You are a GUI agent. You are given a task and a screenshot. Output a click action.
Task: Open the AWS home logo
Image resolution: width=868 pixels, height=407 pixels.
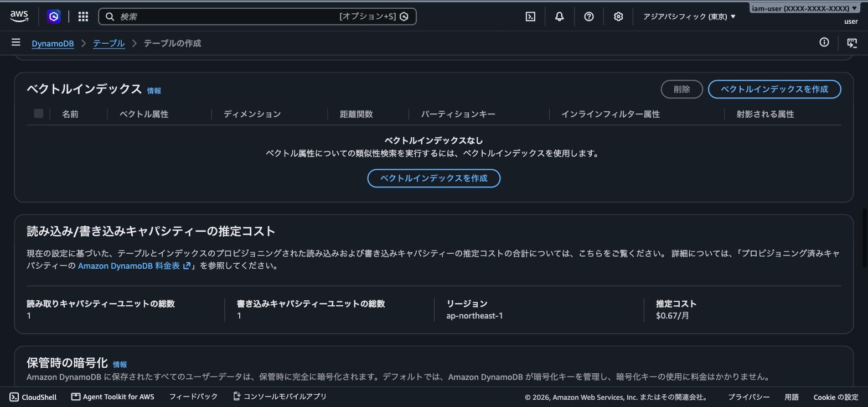tap(19, 17)
